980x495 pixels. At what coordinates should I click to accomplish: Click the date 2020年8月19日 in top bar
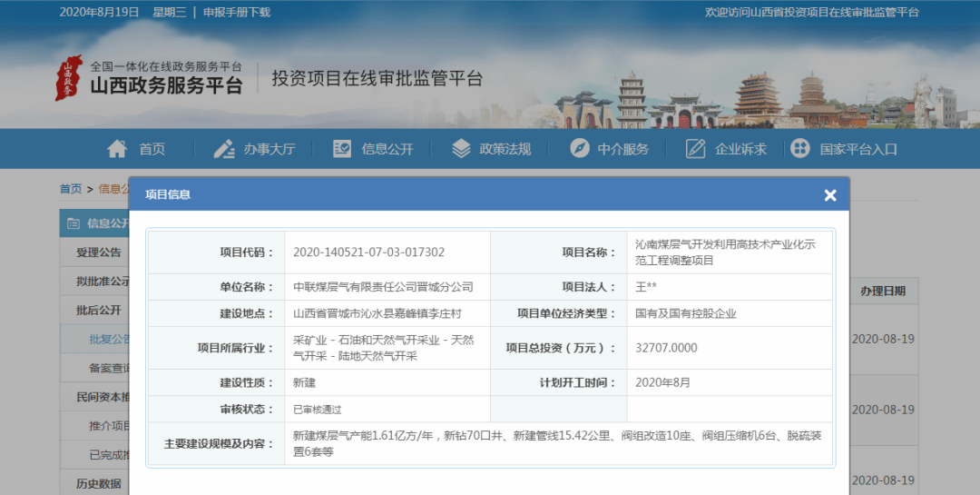point(100,13)
